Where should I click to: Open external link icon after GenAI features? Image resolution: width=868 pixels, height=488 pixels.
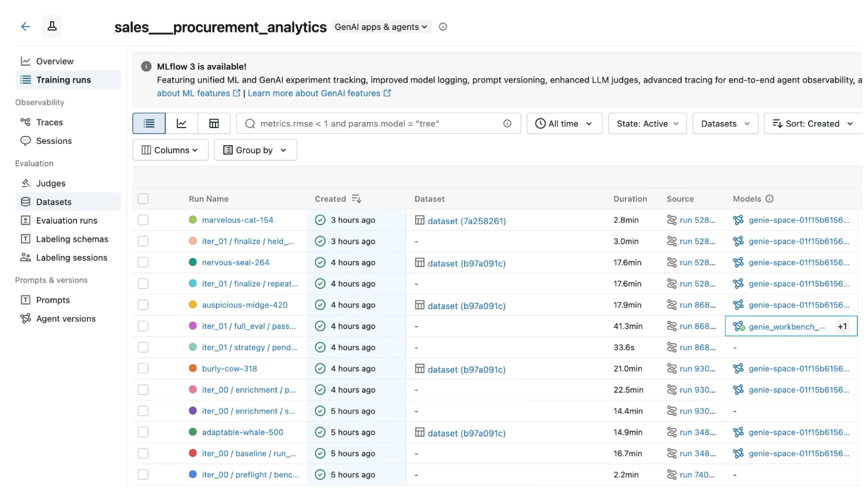click(x=387, y=93)
